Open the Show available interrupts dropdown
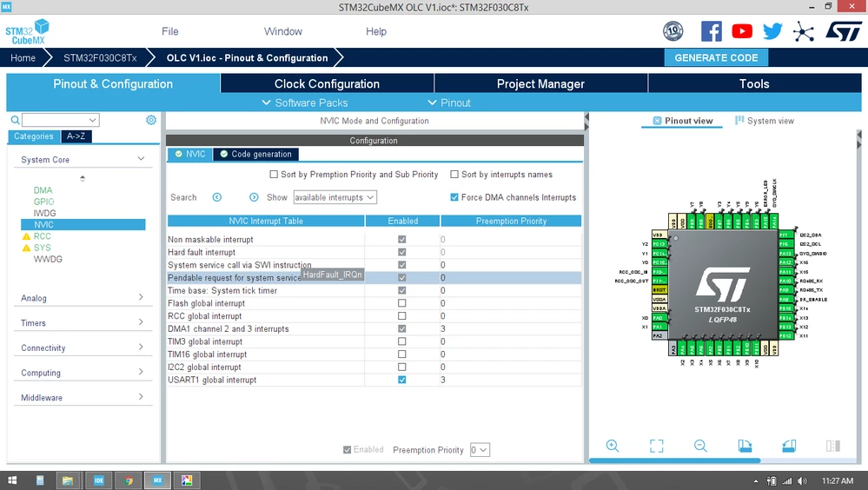The height and width of the screenshot is (490, 868). pos(335,197)
